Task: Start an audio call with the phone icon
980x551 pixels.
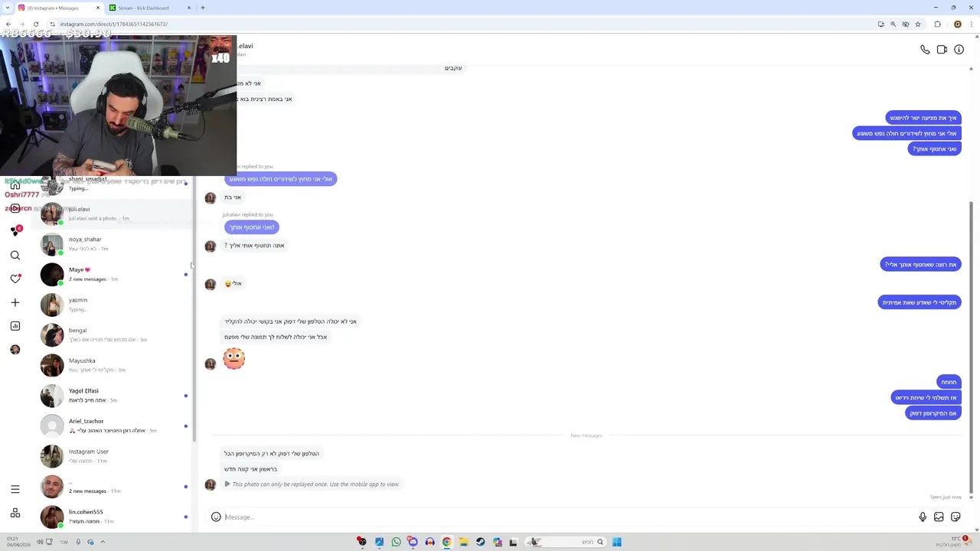Action: point(925,50)
